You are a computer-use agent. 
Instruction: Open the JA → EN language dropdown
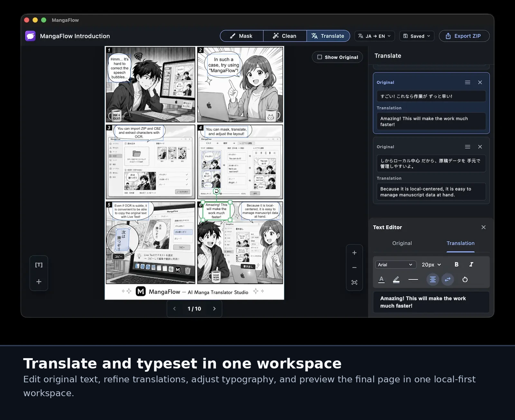(x=374, y=36)
